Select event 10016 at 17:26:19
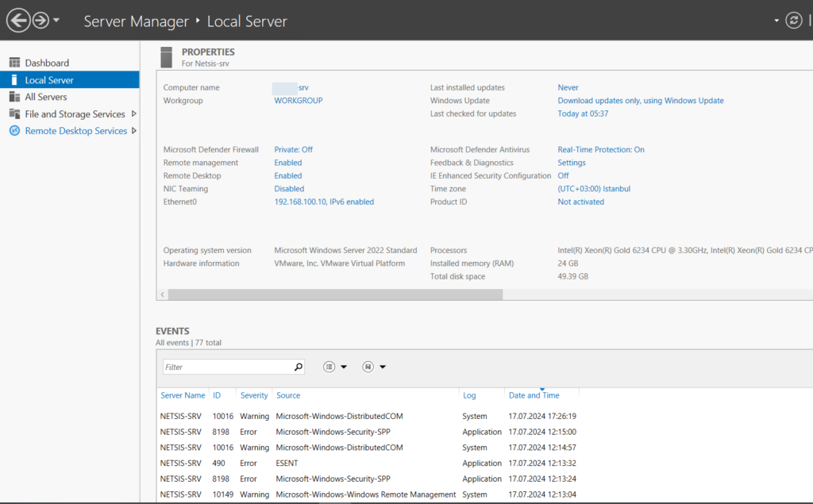 pyautogui.click(x=368, y=416)
